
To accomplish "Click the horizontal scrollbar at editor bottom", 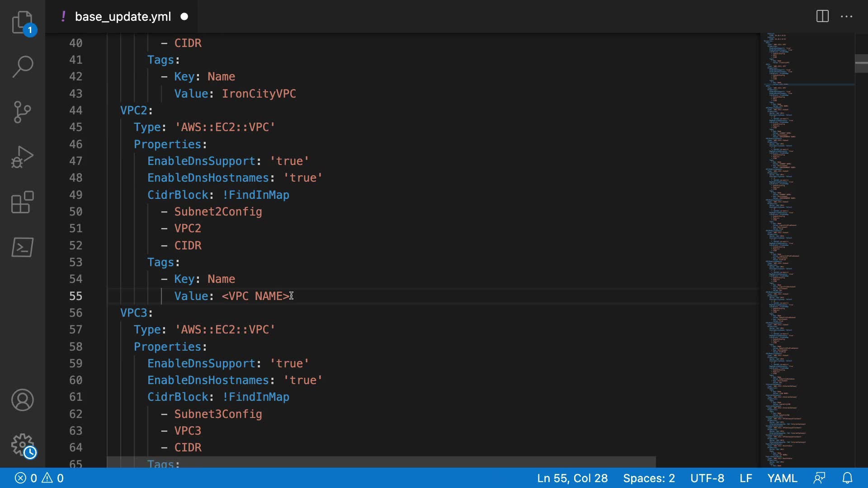I will (381, 462).
